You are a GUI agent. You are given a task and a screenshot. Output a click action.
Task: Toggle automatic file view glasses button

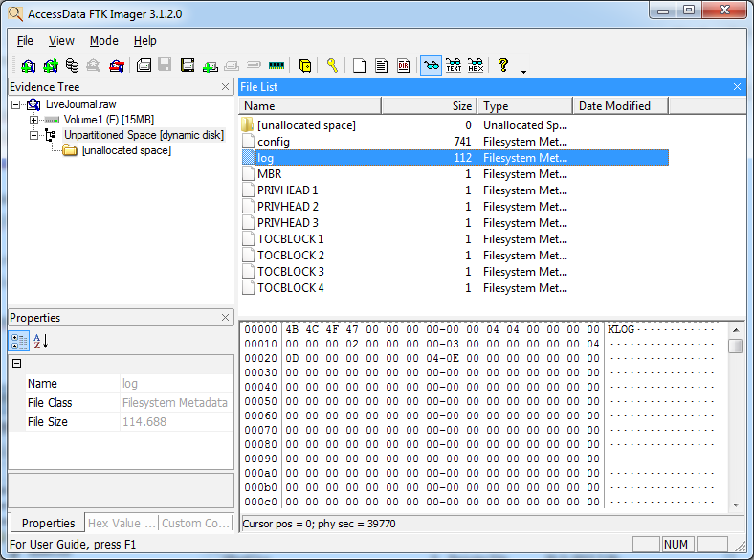click(x=431, y=66)
